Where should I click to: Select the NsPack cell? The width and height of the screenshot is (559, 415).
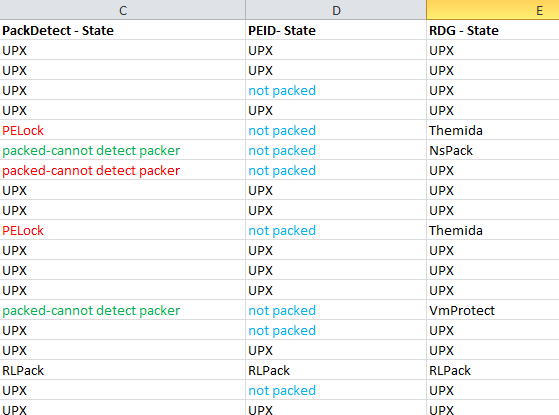493,150
